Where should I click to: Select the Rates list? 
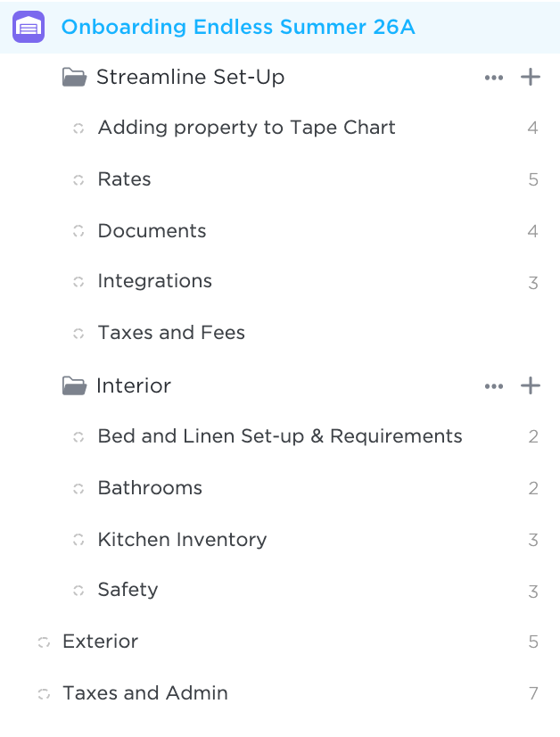pos(125,179)
